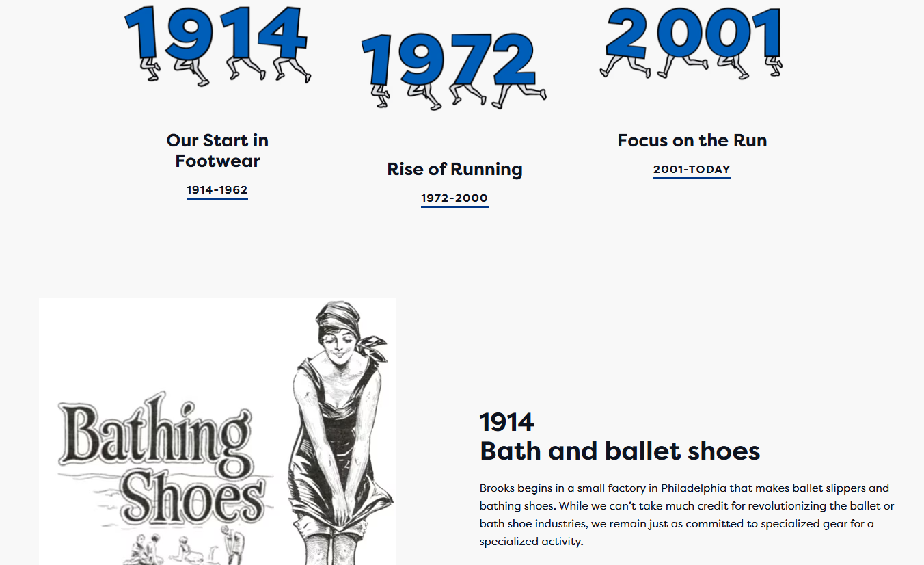The image size is (924, 565).
Task: Go to the 2001-TODAY era link
Action: pyautogui.click(x=692, y=170)
